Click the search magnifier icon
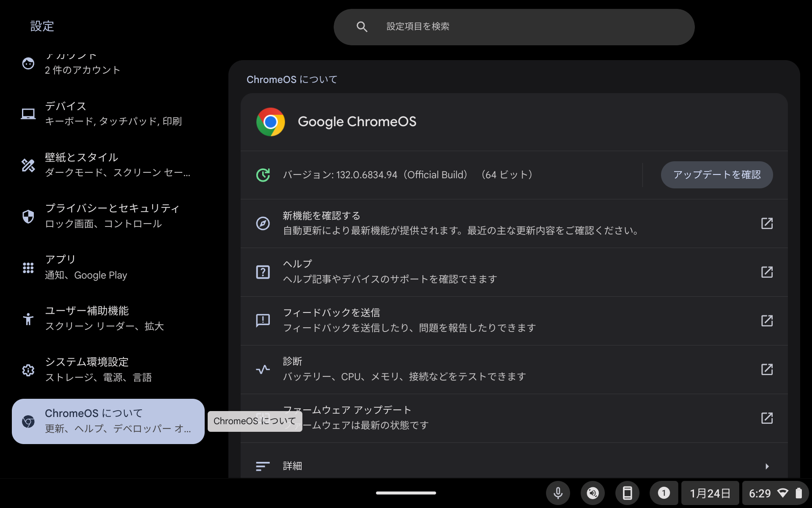 click(362, 27)
